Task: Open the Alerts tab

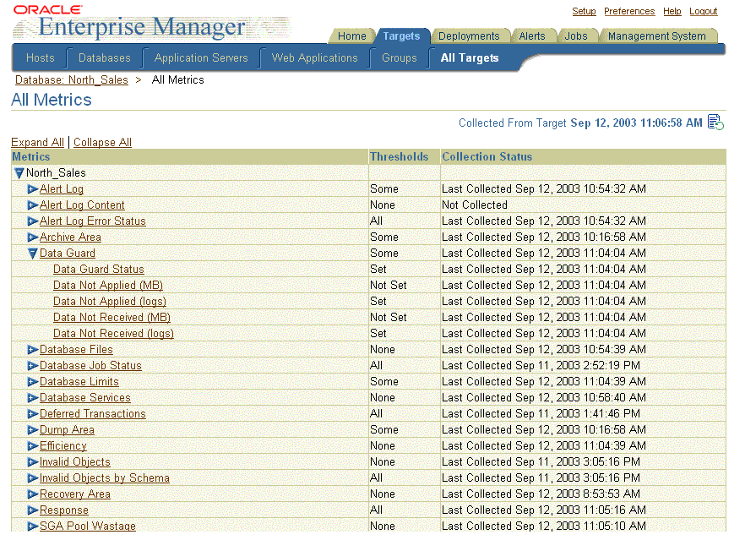Action: tap(532, 36)
